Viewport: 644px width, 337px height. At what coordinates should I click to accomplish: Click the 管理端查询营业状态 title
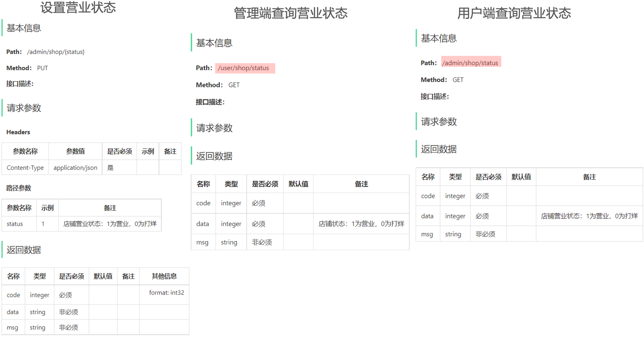coord(290,13)
